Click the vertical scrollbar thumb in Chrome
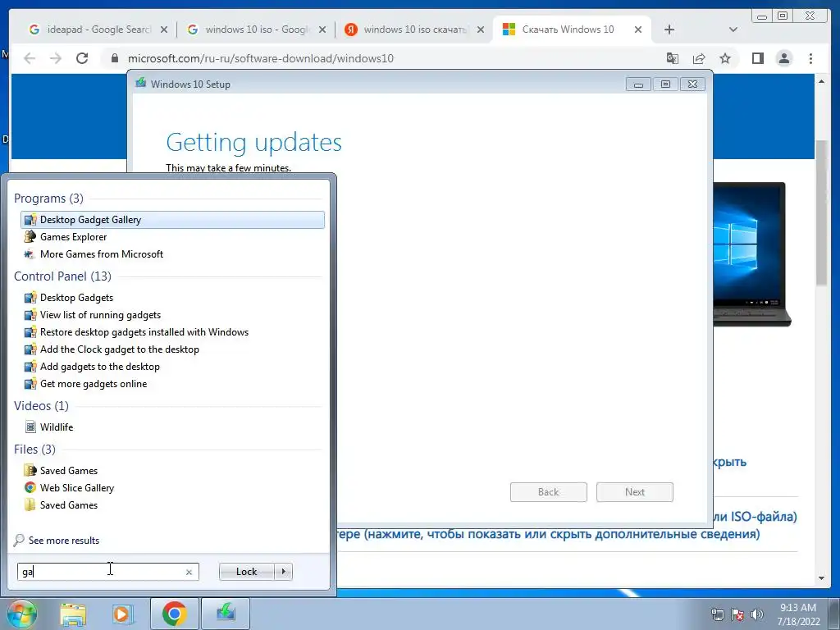 click(x=821, y=212)
